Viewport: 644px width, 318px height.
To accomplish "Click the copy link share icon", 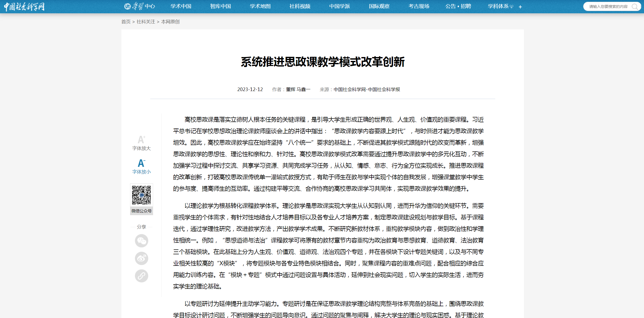I will coord(141,276).
